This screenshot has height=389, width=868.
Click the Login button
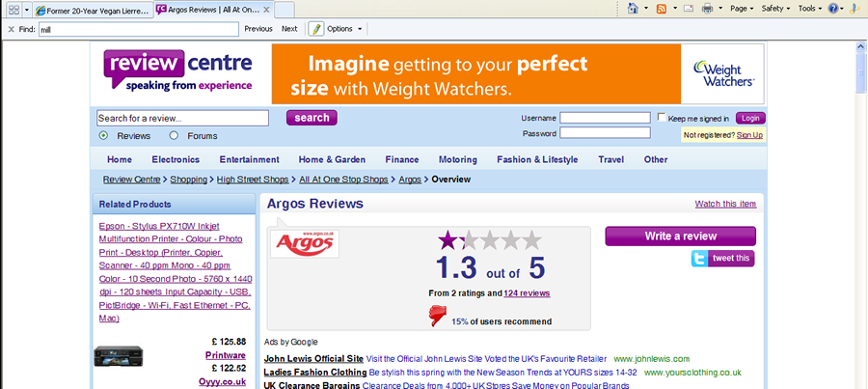[x=750, y=118]
